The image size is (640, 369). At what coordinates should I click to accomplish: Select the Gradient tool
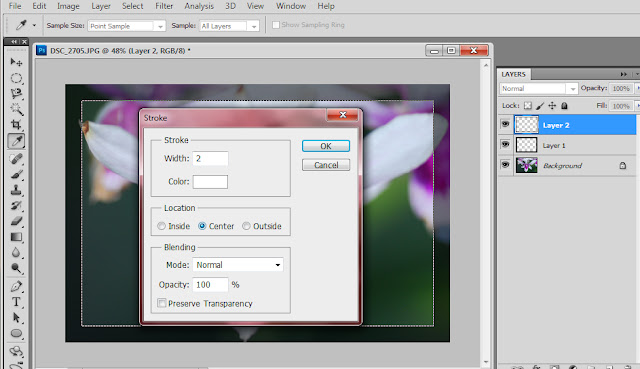tap(16, 237)
